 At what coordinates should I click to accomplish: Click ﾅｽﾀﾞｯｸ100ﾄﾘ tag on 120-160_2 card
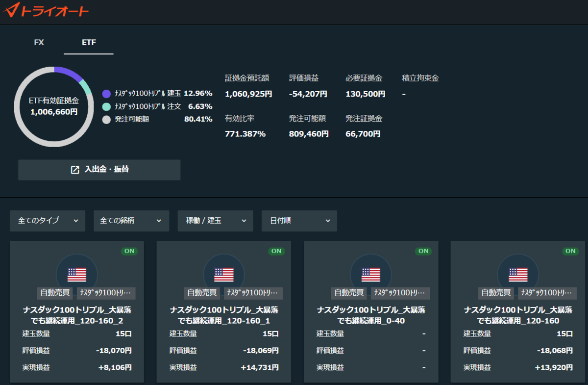click(106, 293)
